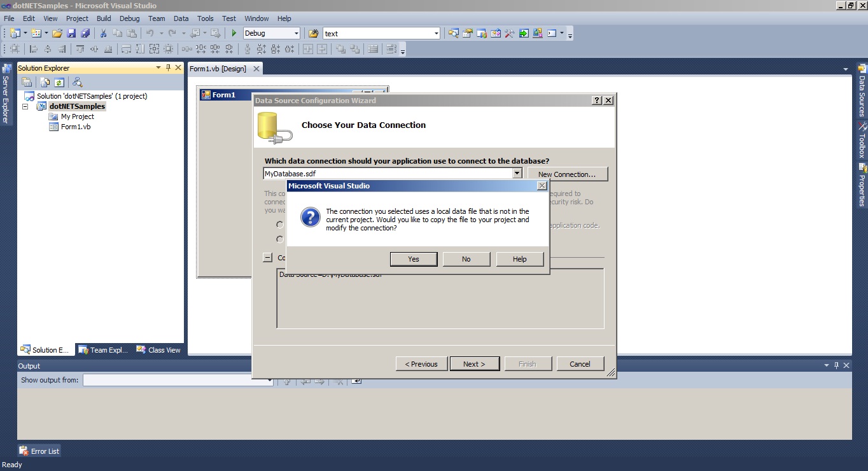868x471 pixels.
Task: Open the Server Explorer side tab
Action: [6, 93]
